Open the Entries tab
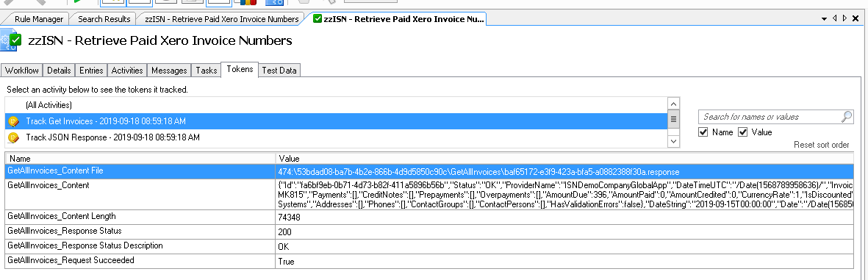The width and height of the screenshot is (868, 280). point(91,71)
